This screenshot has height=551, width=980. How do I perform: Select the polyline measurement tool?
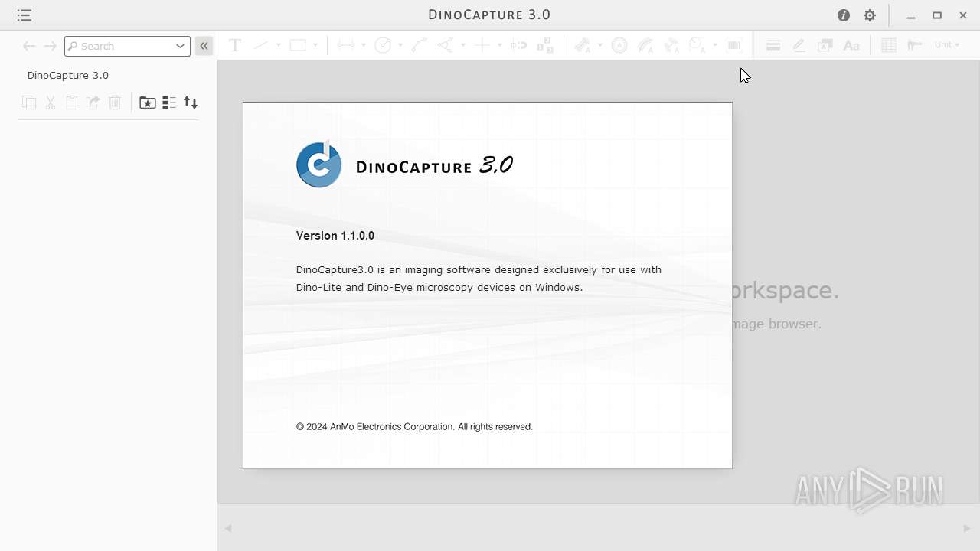419,45
